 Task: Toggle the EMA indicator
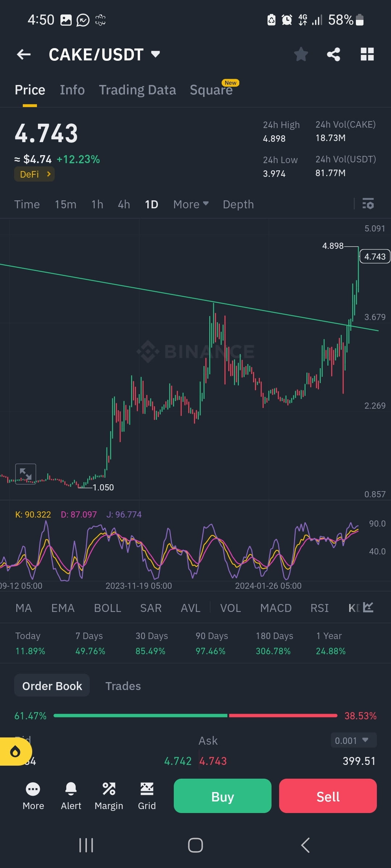point(63,608)
